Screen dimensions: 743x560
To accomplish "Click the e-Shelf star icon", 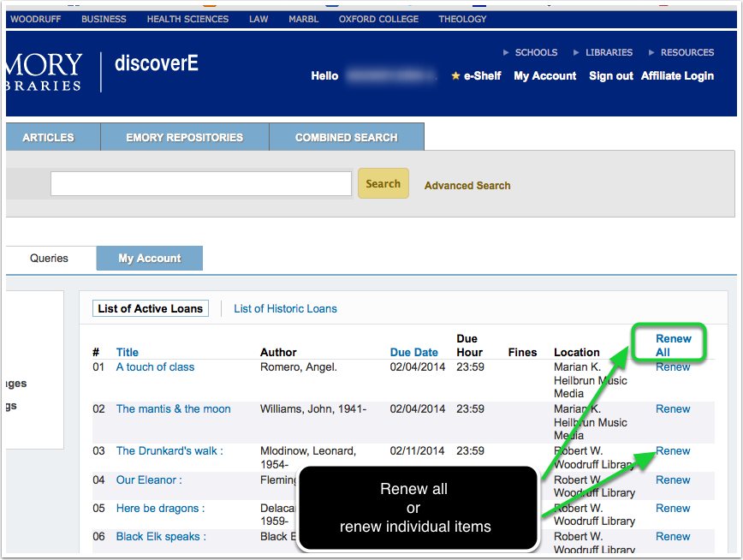I will click(x=455, y=76).
